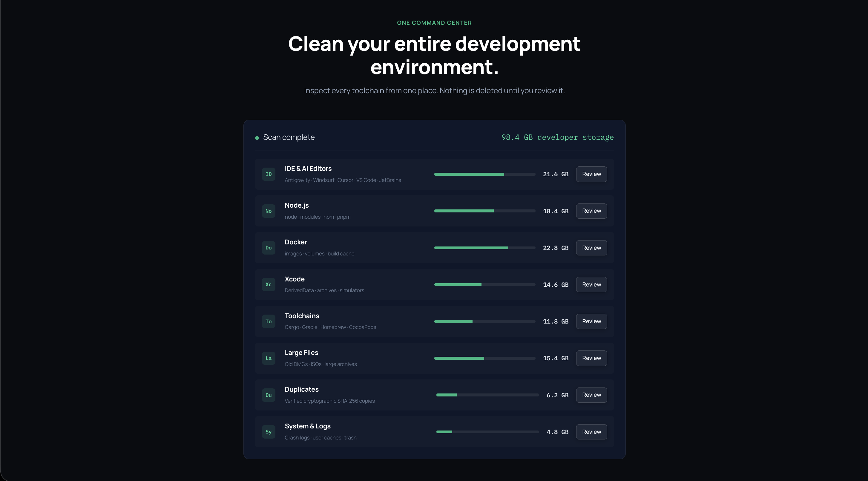Review the IDE & AI Editors storage
Viewport: 868px width, 481px height.
pyautogui.click(x=591, y=174)
